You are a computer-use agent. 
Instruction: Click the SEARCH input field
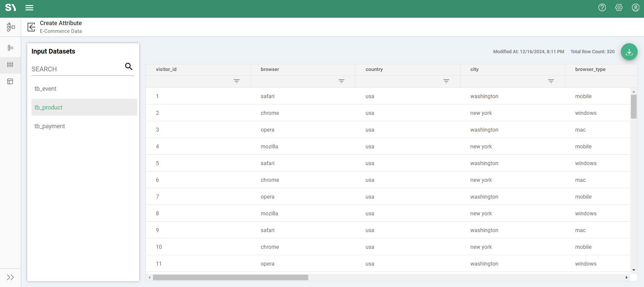tap(76, 69)
